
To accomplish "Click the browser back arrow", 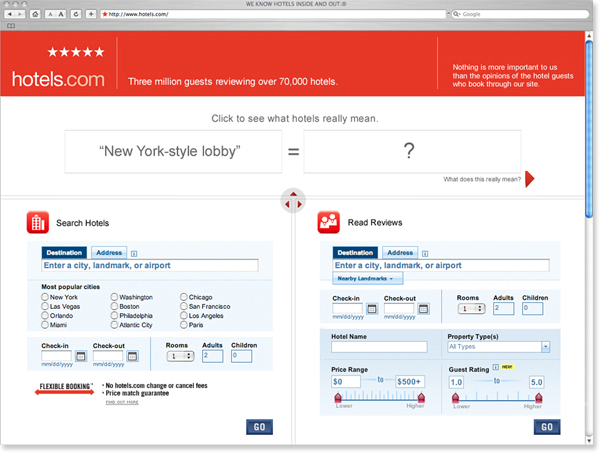I will coord(10,14).
